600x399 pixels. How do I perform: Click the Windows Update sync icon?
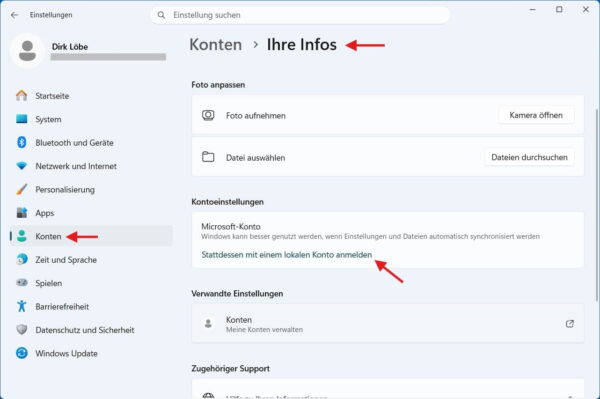[x=22, y=353]
